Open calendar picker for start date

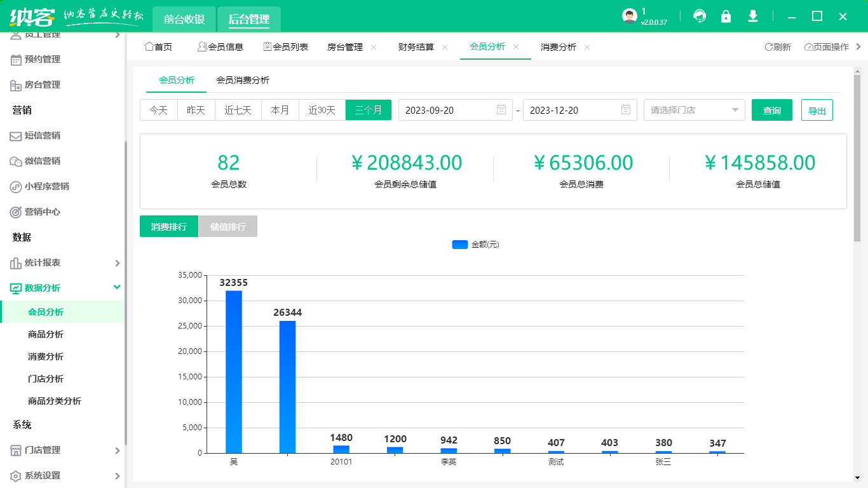[501, 110]
